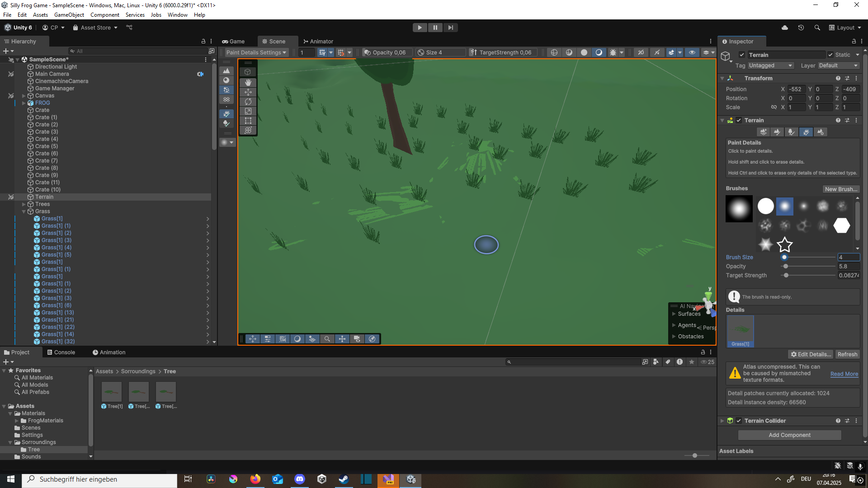Collapse the Grass group in the Hierarchy

tap(24, 211)
